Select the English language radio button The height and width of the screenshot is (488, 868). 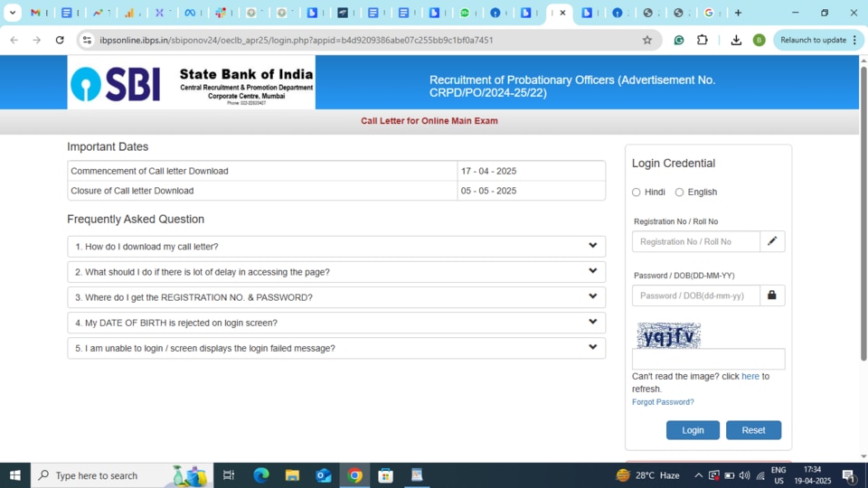coord(679,192)
